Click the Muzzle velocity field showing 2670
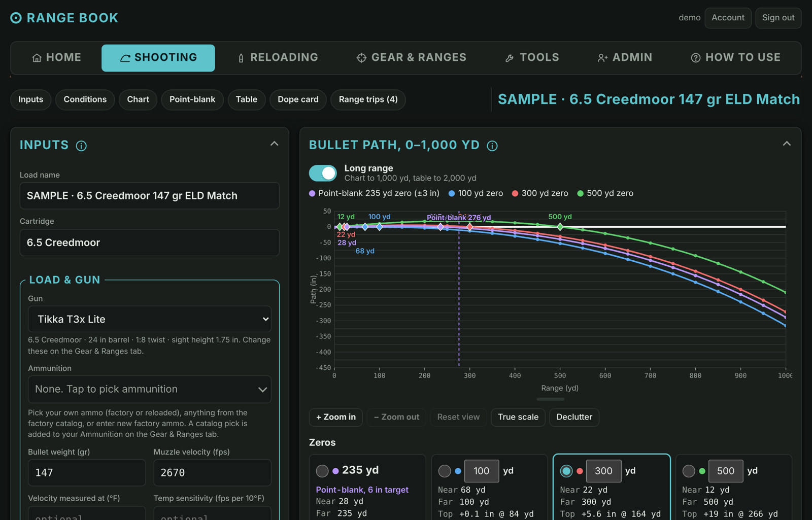Image resolution: width=812 pixels, height=520 pixels. [213, 473]
